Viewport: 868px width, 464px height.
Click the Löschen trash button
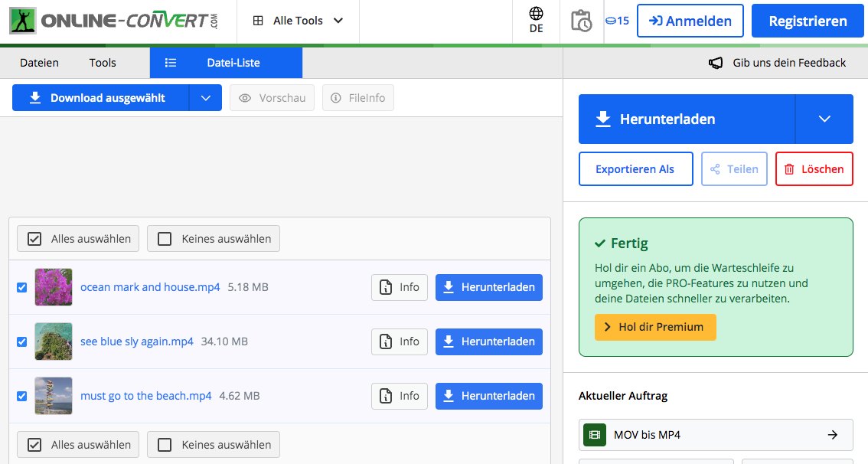814,169
